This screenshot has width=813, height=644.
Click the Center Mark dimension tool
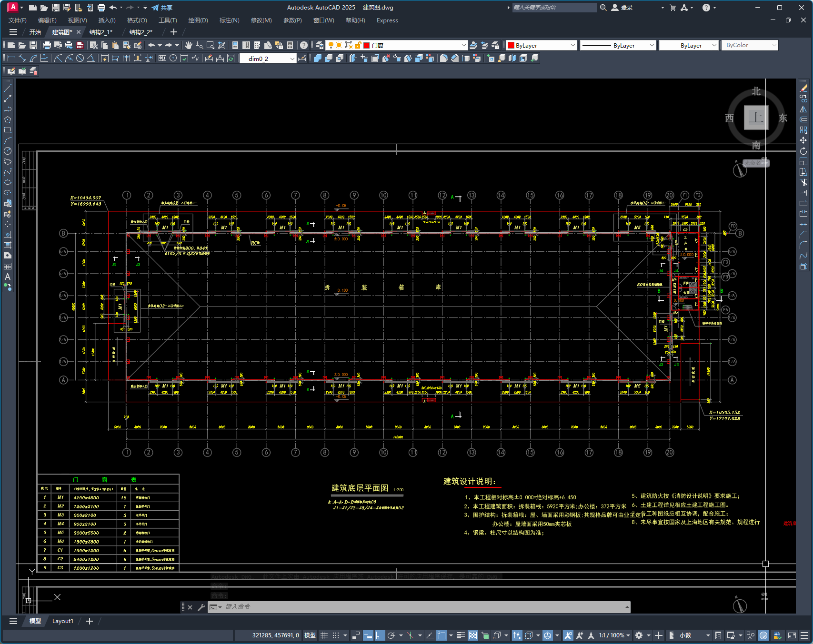coord(173,58)
